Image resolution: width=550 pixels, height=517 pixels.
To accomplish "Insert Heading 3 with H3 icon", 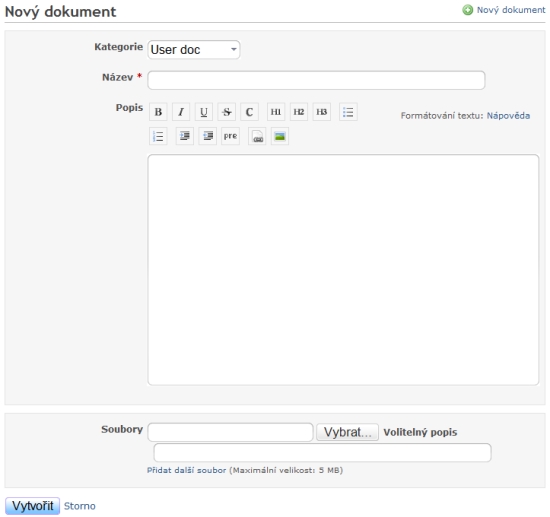I will pyautogui.click(x=322, y=112).
